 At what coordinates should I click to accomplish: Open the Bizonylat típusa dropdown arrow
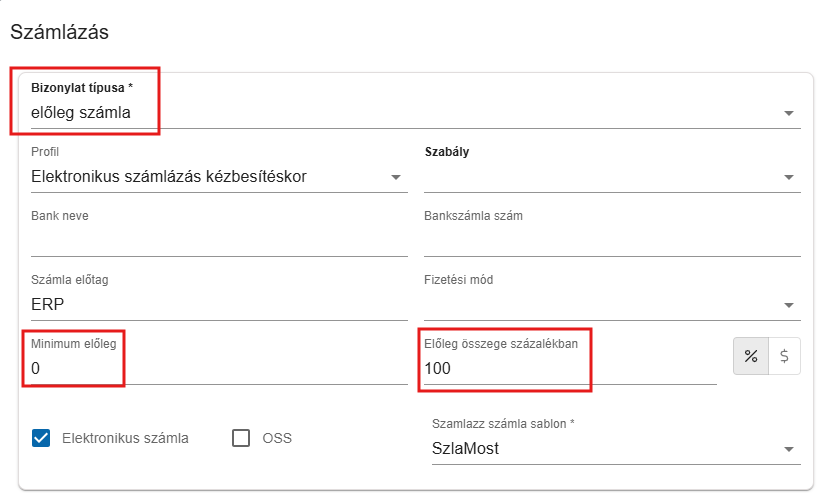[789, 113]
